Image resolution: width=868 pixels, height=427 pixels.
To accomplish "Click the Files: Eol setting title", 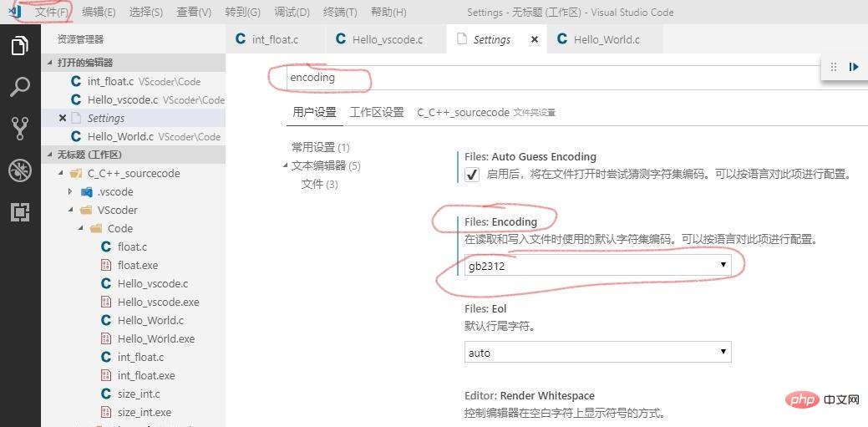I will tap(485, 308).
